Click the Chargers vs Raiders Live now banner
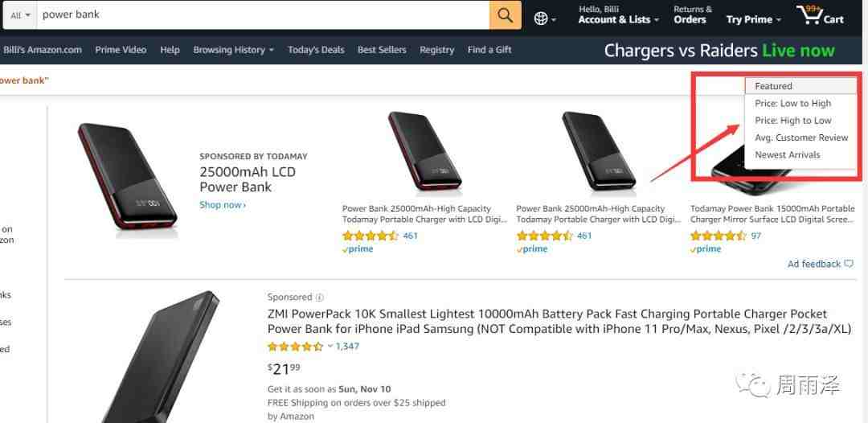Screen dimensions: 868x423 [719, 51]
